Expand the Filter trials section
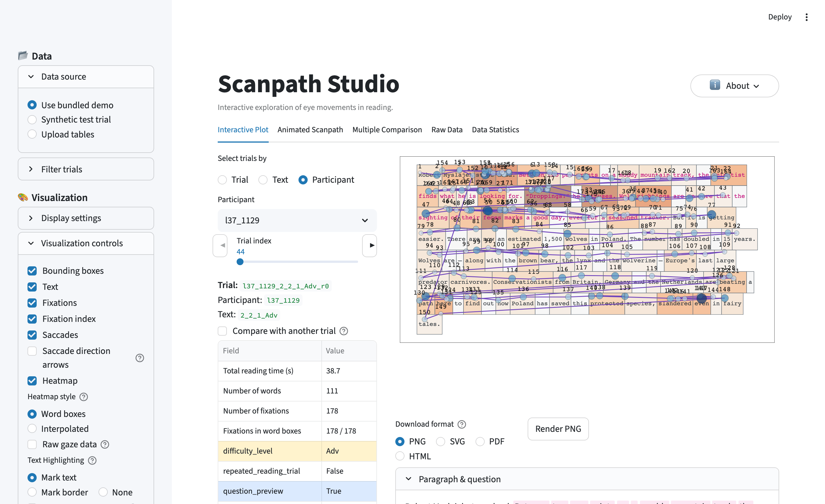825x504 pixels. pyautogui.click(x=86, y=169)
